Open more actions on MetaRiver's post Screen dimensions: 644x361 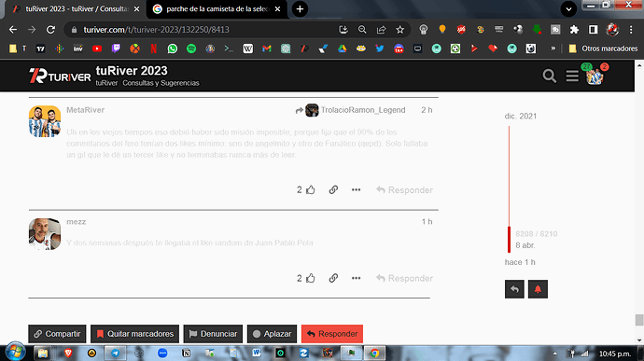356,189
